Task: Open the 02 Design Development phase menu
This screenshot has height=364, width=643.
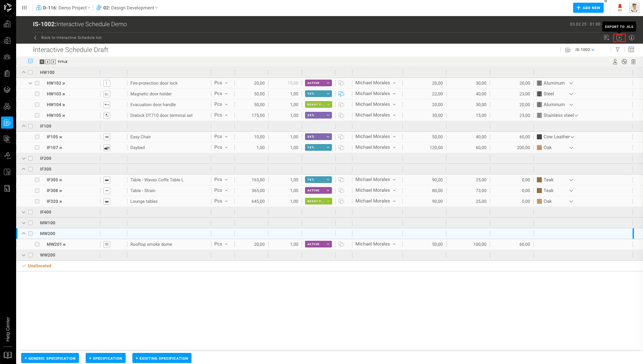Action: pyautogui.click(x=127, y=8)
